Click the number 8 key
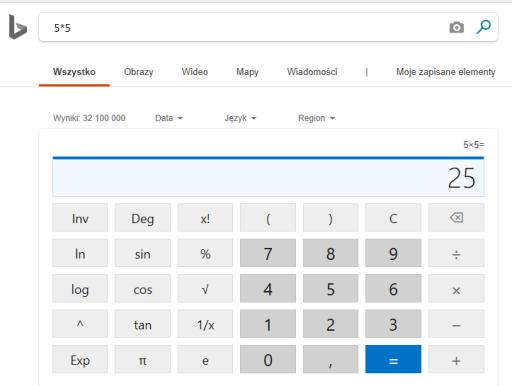512x386 pixels. (x=331, y=253)
